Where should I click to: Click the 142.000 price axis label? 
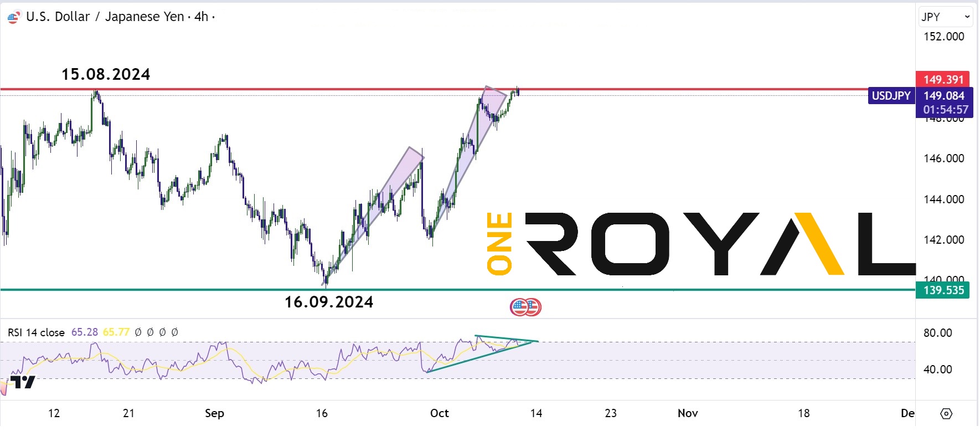pos(943,240)
